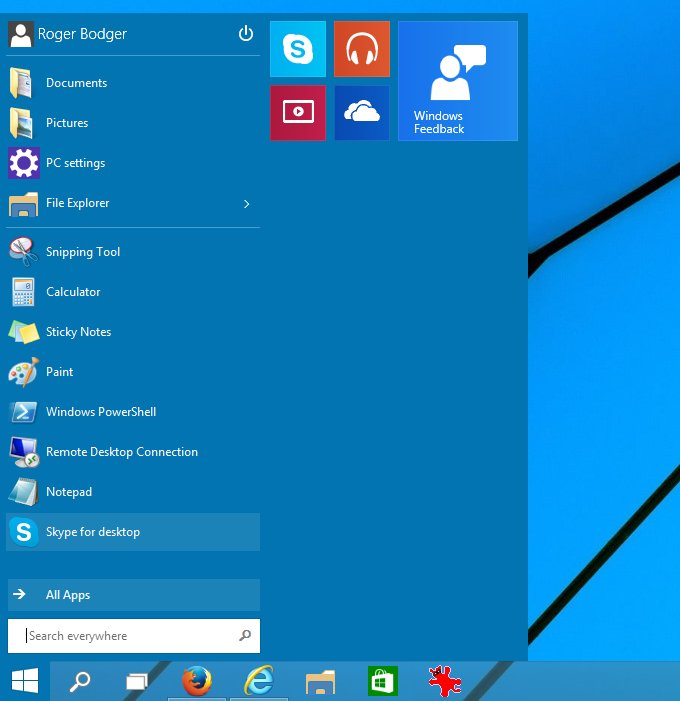This screenshot has height=701, width=680.
Task: Click the Pictures folder icon
Action: click(21, 123)
